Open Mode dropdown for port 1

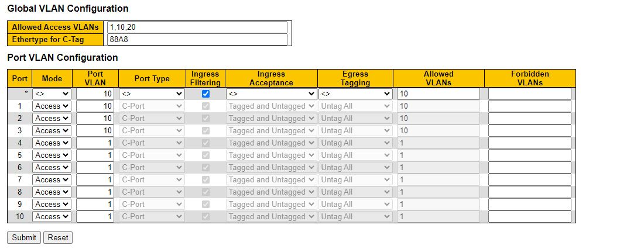[52, 106]
